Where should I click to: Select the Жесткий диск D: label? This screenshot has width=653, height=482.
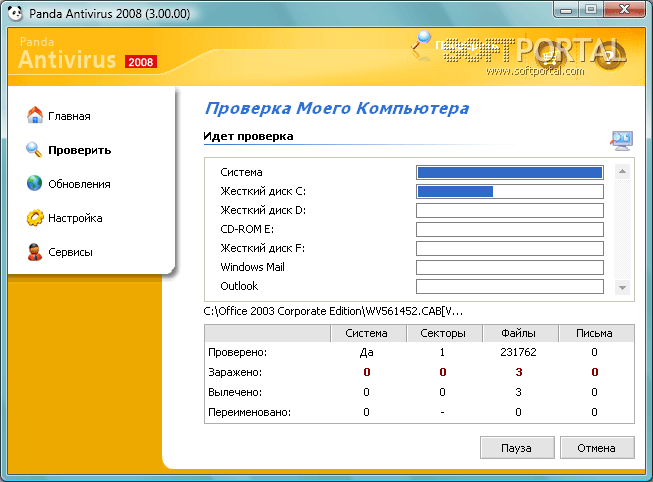(263, 210)
